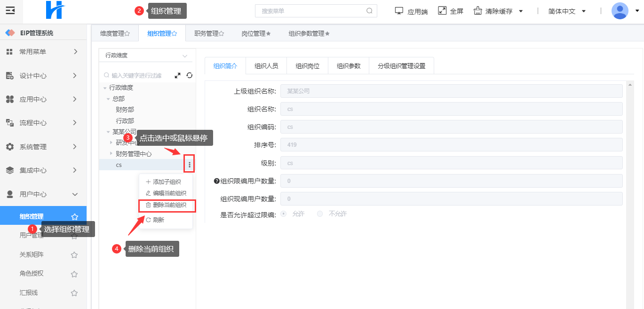Open the 分级组织管理设置 tab
644x309 pixels.
[401, 66]
